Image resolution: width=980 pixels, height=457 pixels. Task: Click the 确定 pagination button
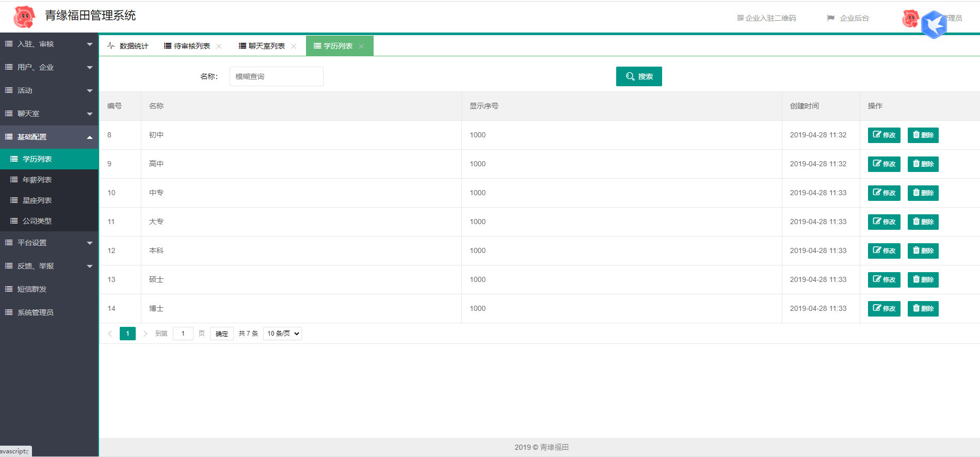222,334
